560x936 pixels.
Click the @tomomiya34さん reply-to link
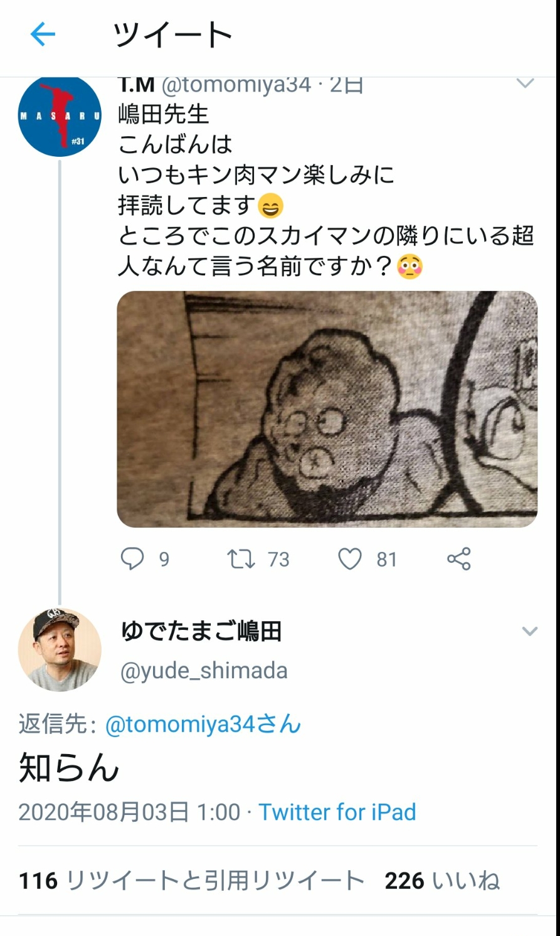coord(203,725)
